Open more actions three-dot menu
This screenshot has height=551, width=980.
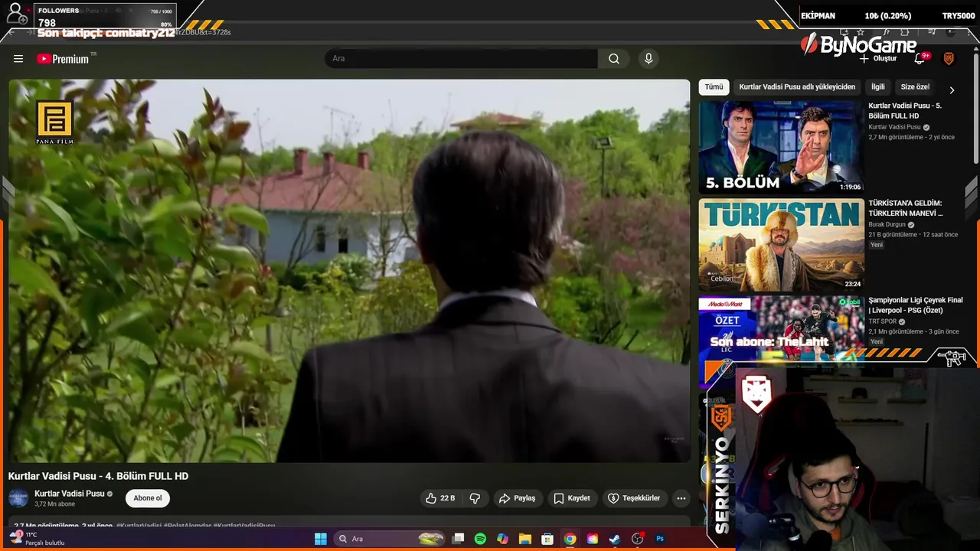point(681,498)
